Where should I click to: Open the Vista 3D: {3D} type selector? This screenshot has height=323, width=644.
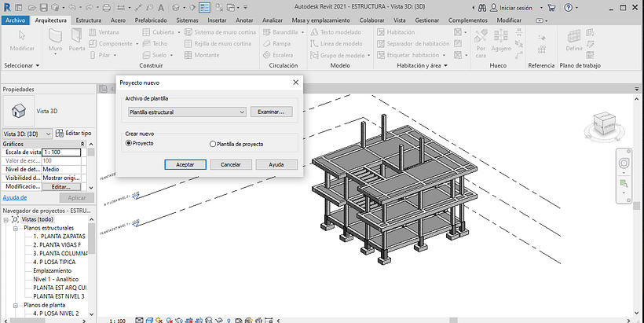pyautogui.click(x=28, y=134)
